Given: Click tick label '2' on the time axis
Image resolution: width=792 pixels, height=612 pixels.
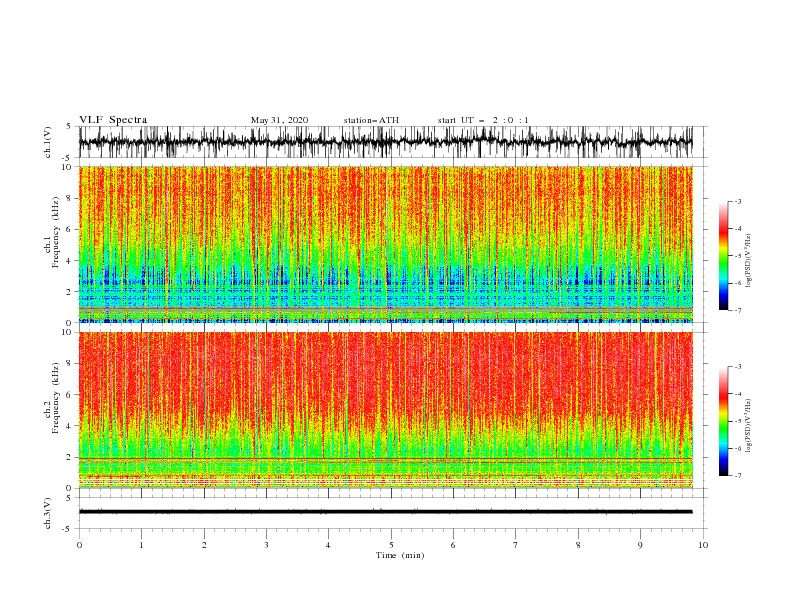Looking at the screenshot, I should coord(204,545).
